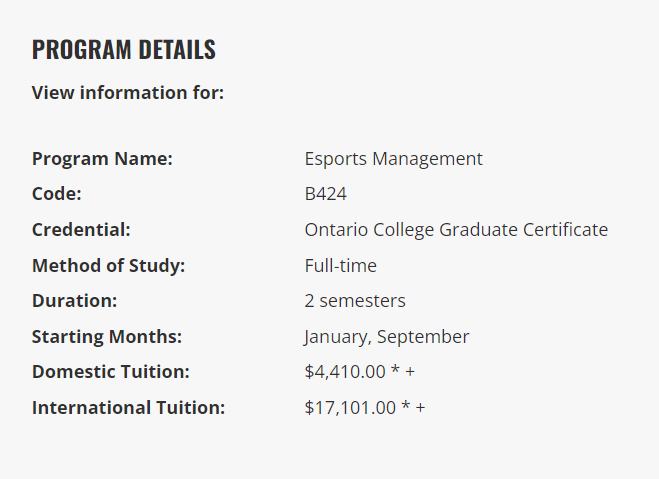Select the Full-time value
Screen dimensions: 659x479
pyautogui.click(x=340, y=265)
